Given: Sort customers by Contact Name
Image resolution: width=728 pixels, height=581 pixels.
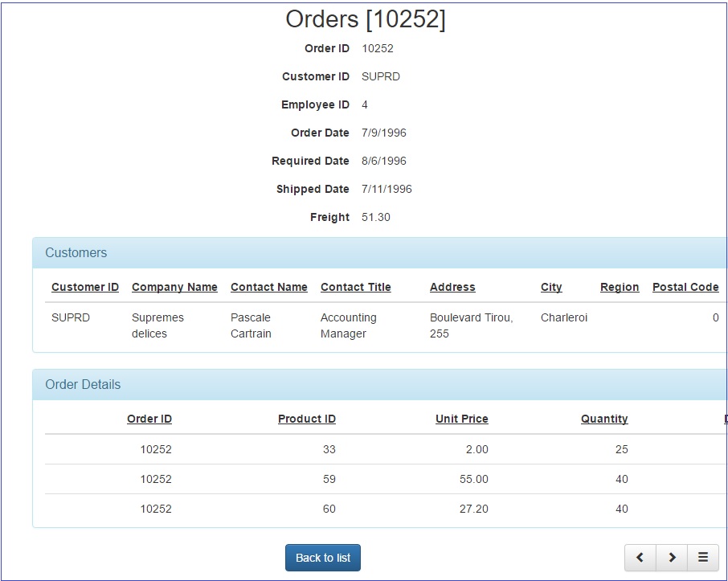Looking at the screenshot, I should (x=268, y=287).
